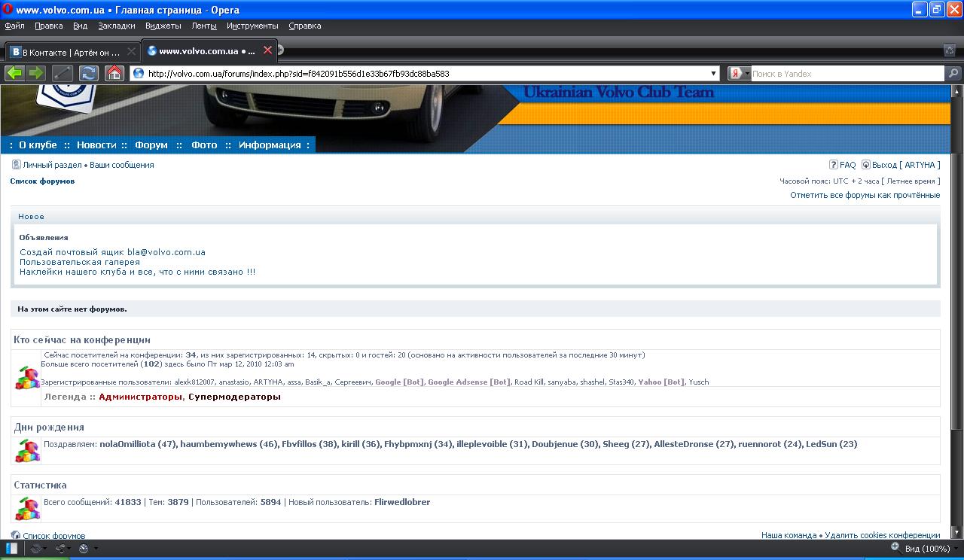Viewport: 964px width, 560px height.
Task: Toggle the Opera panels icon in status bar
Action: [x=12, y=549]
